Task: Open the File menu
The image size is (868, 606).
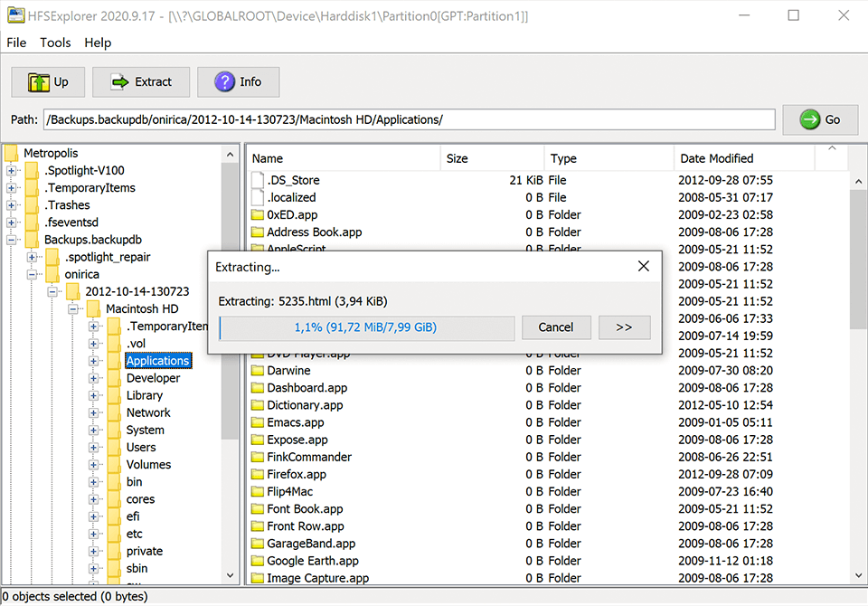Action: [x=15, y=43]
